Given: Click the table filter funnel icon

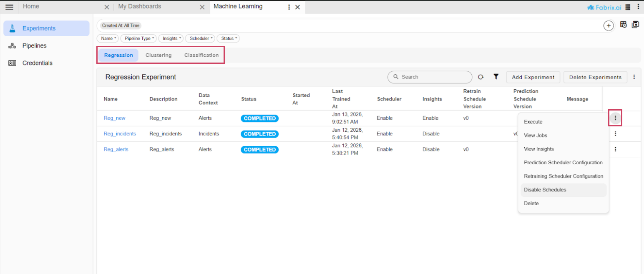Looking at the screenshot, I should click(496, 77).
